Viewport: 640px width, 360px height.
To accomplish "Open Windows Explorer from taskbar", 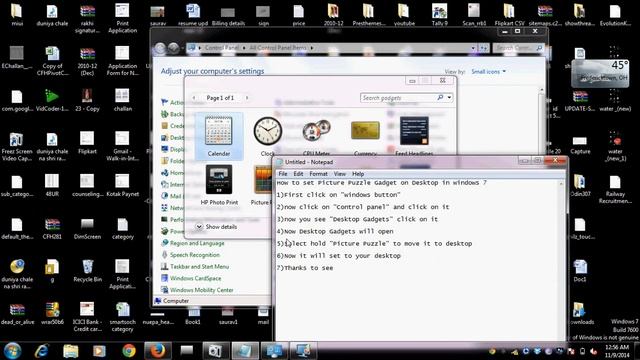I will pyautogui.click(x=71, y=351).
